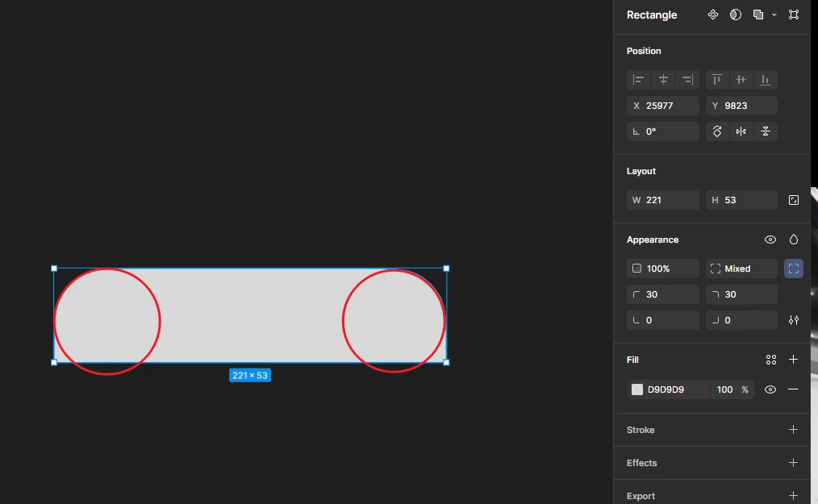Click the X position field 25977
Image resolution: width=818 pixels, height=504 pixels.
click(663, 106)
